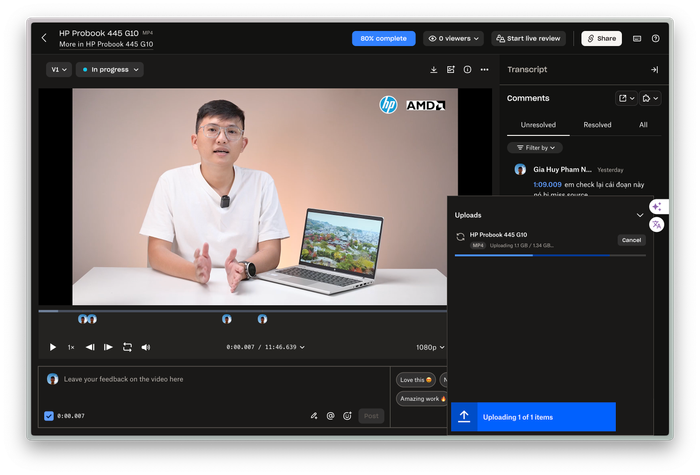Image resolution: width=700 pixels, height=475 pixels.
Task: Toggle the 0:00.007 timestamp checkbox
Action: (49, 416)
